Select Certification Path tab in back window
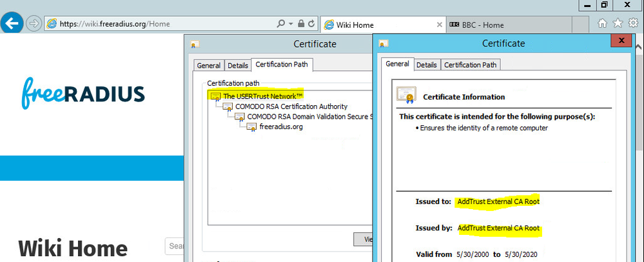Image resolution: width=644 pixels, height=262 pixels. click(282, 65)
